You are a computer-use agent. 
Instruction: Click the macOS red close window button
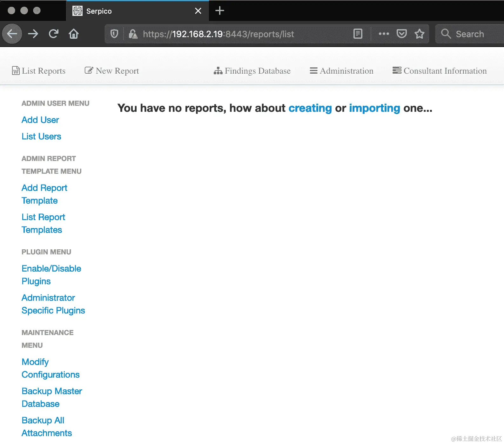click(11, 10)
